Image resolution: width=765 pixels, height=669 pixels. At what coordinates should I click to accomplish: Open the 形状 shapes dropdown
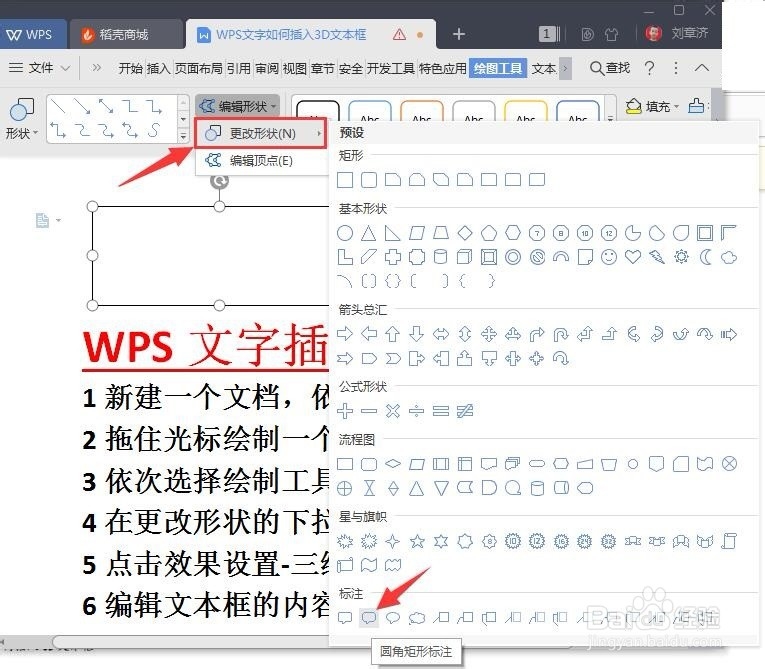click(21, 119)
